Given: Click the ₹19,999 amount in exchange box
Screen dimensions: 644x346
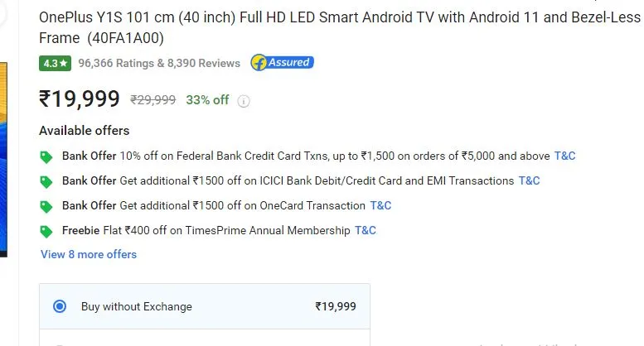Looking at the screenshot, I should [336, 306].
